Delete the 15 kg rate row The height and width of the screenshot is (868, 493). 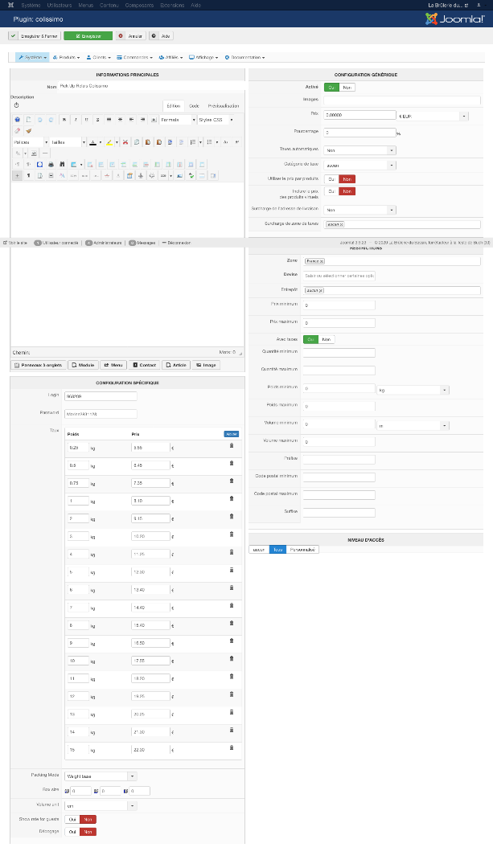232,748
